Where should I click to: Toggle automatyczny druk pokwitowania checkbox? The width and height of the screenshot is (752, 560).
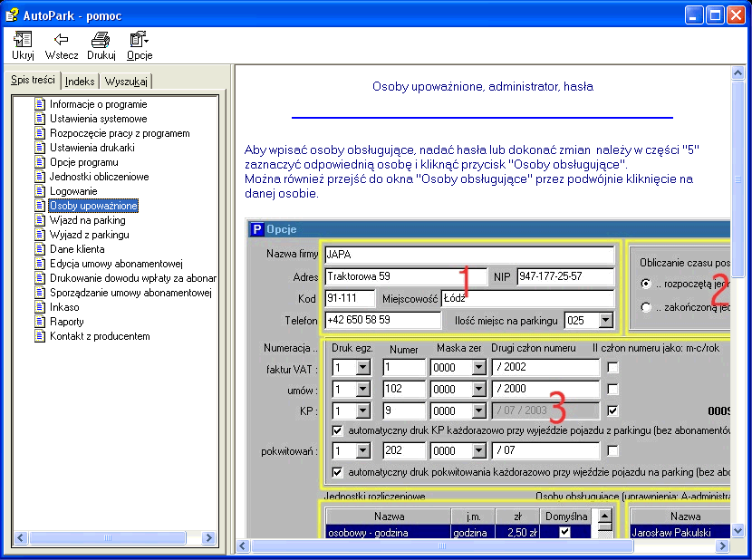click(337, 472)
